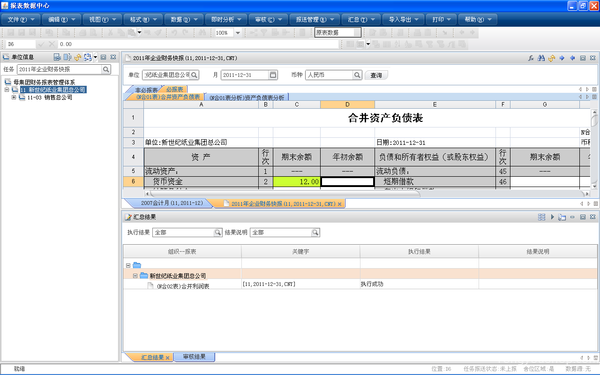The height and width of the screenshot is (375, 600).
Task: Click the cancel X icon in the formula bar
Action: [52, 44]
